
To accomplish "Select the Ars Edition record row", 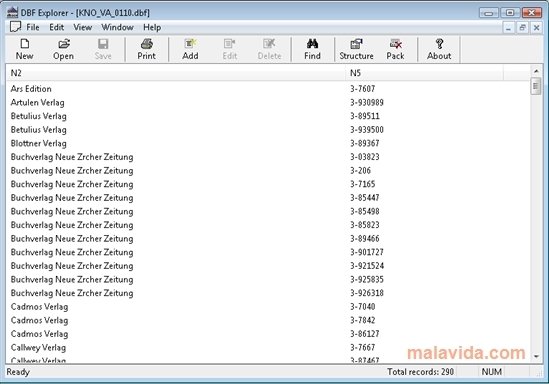I will 268,89.
